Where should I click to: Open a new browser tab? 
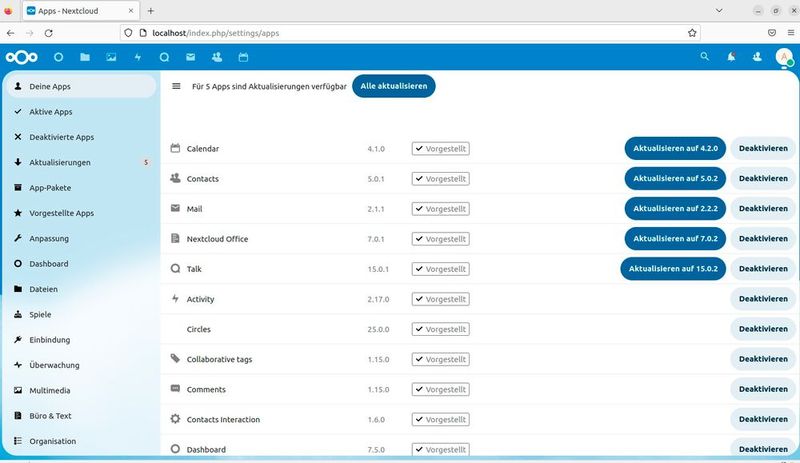pos(151,11)
